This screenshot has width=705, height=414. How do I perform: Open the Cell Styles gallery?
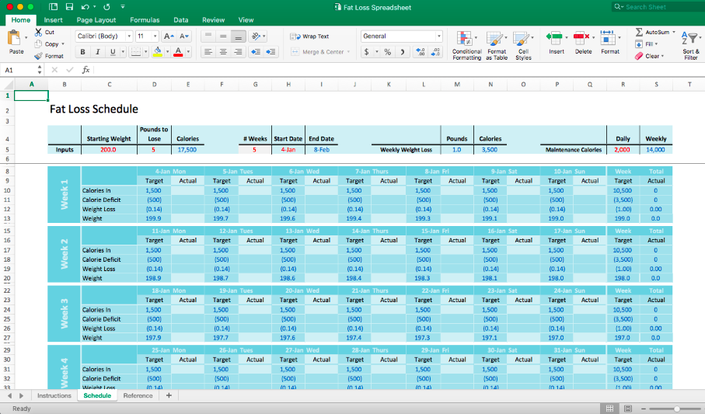point(523,45)
